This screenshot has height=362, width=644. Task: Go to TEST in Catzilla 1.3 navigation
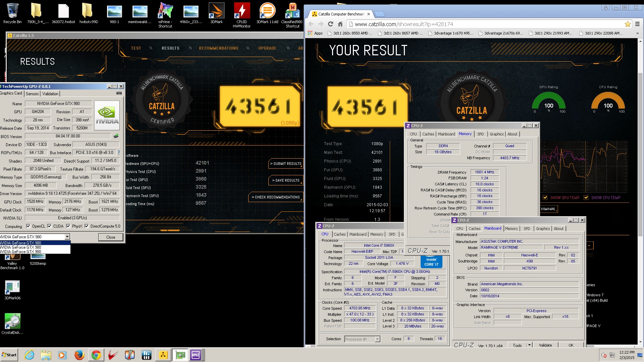click(x=136, y=48)
